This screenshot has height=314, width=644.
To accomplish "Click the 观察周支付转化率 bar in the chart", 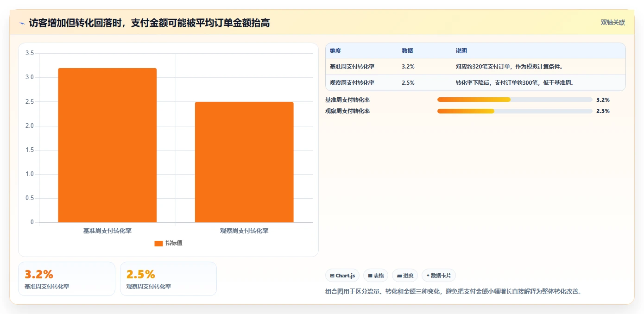I will coord(244,162).
